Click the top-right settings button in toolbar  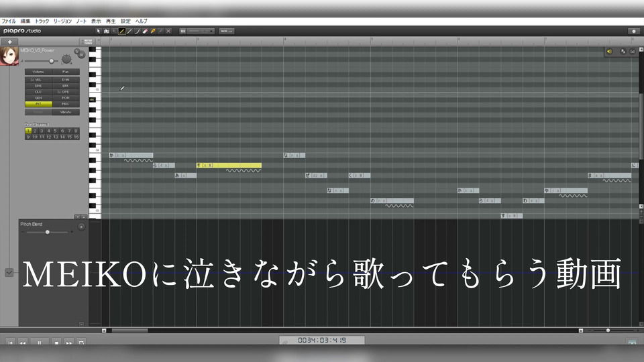click(634, 32)
